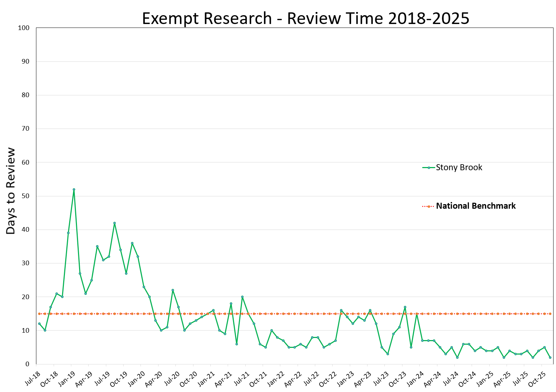Image resolution: width=556 pixels, height=392 pixels.
Task: Click the 80 y-axis value
Action: click(26, 95)
